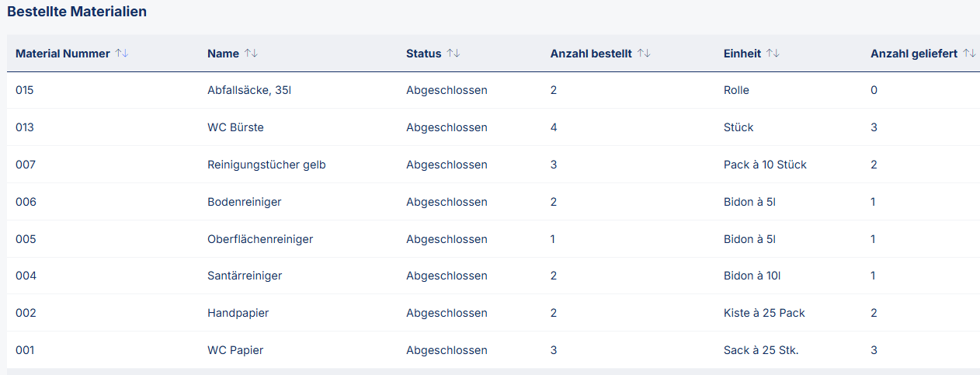
Task: Click the Anzahl bestellt header text
Action: tap(590, 54)
